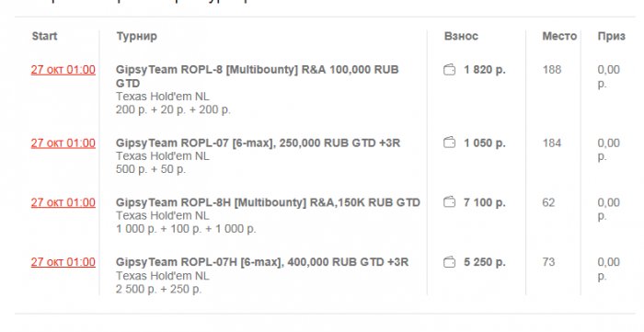The width and height of the screenshot is (644, 332).
Task: Select GipsyTeam ROPL-8H Multibounty 150K RUB title
Action: [268, 202]
